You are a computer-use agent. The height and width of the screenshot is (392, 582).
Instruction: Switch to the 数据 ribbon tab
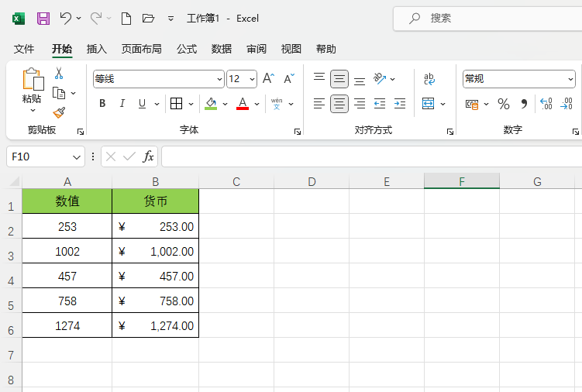coord(222,49)
